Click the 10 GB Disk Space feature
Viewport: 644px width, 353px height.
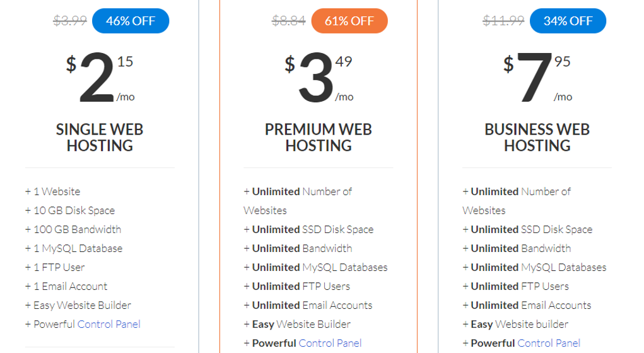point(70,211)
